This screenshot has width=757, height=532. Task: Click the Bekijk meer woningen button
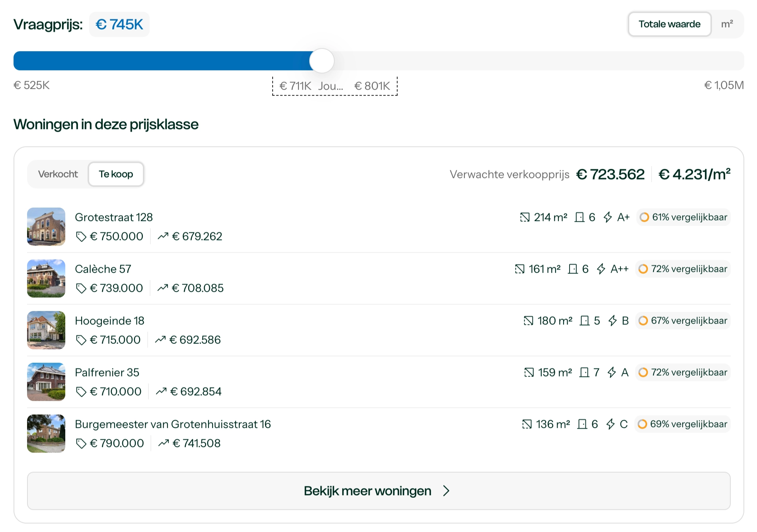tap(378, 491)
